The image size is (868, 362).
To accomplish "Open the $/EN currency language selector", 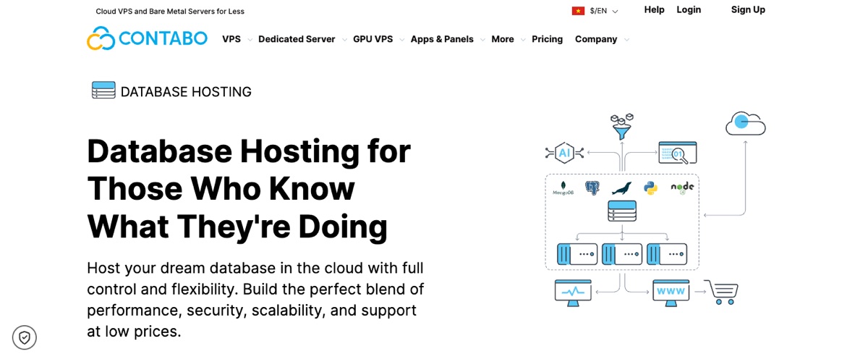I will pyautogui.click(x=595, y=11).
